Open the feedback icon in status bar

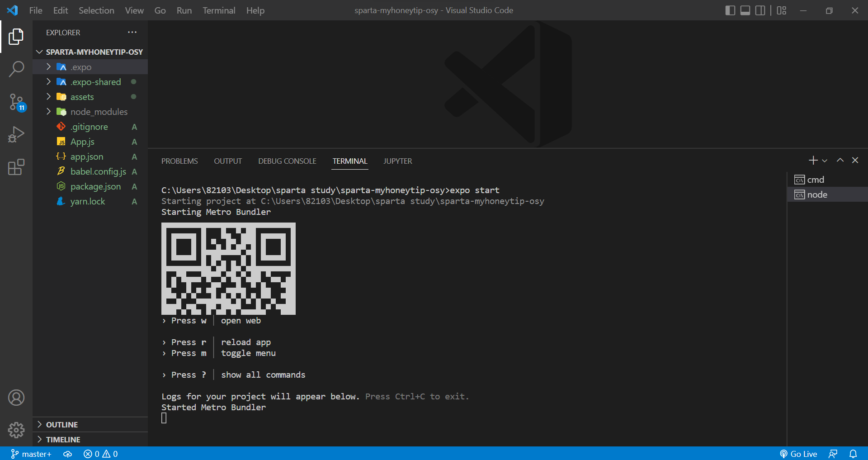(x=833, y=454)
